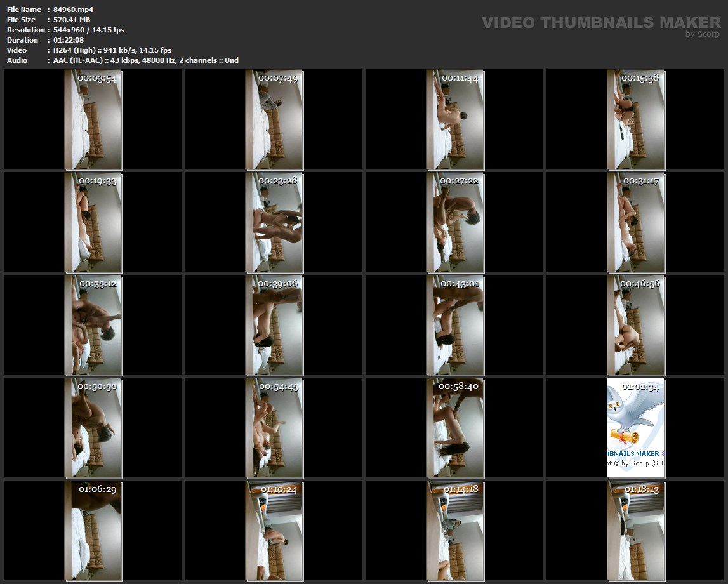Click the duration value 01:22:08
Image resolution: width=728 pixels, height=584 pixels.
[x=69, y=40]
